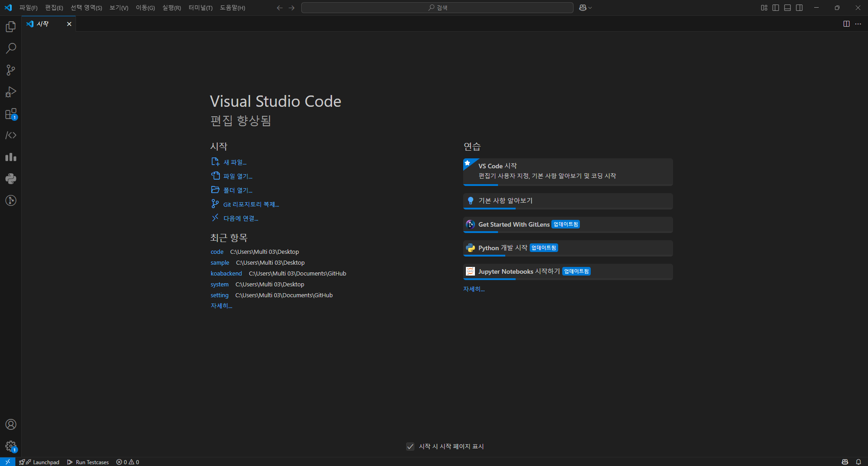Open the recent folder named setting
The height and width of the screenshot is (466, 868).
[219, 295]
